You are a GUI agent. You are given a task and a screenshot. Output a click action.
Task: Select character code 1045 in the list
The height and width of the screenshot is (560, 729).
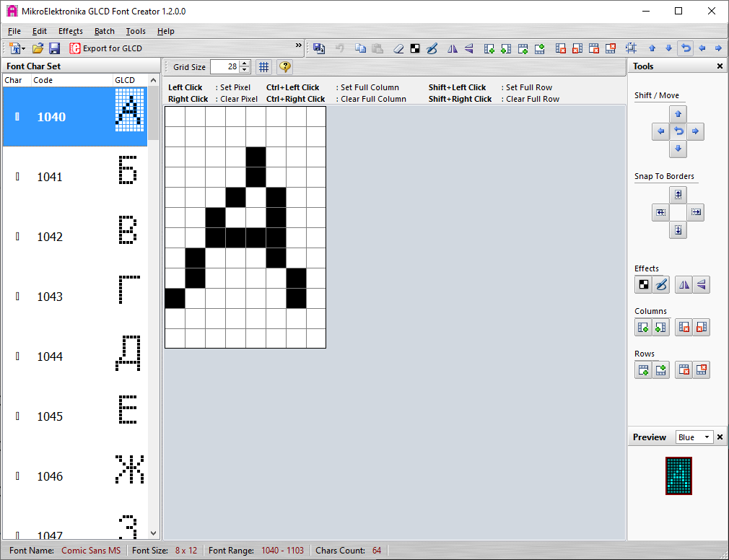coord(75,416)
